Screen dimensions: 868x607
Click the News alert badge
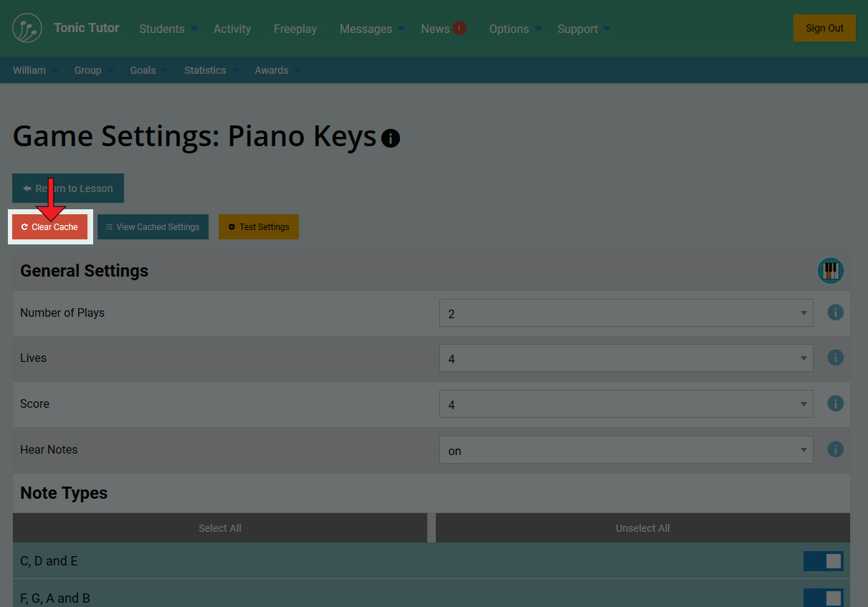[459, 28]
